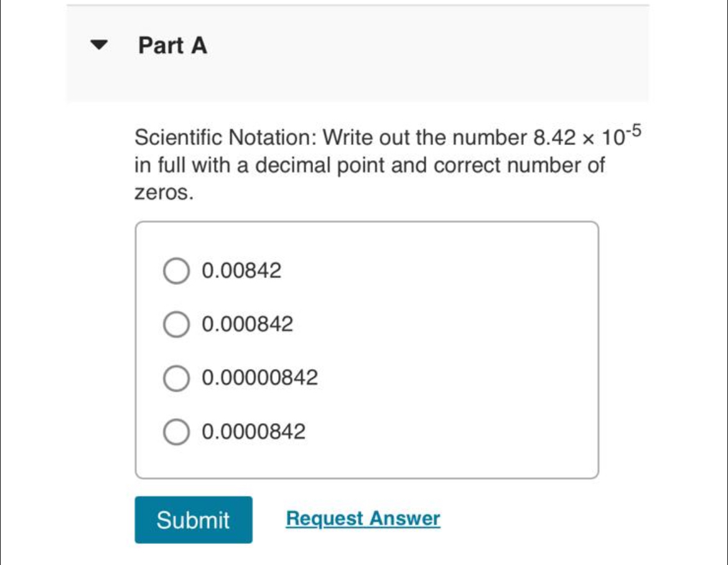The image size is (728, 565).
Task: Click the teal Submit control
Action: 193,518
